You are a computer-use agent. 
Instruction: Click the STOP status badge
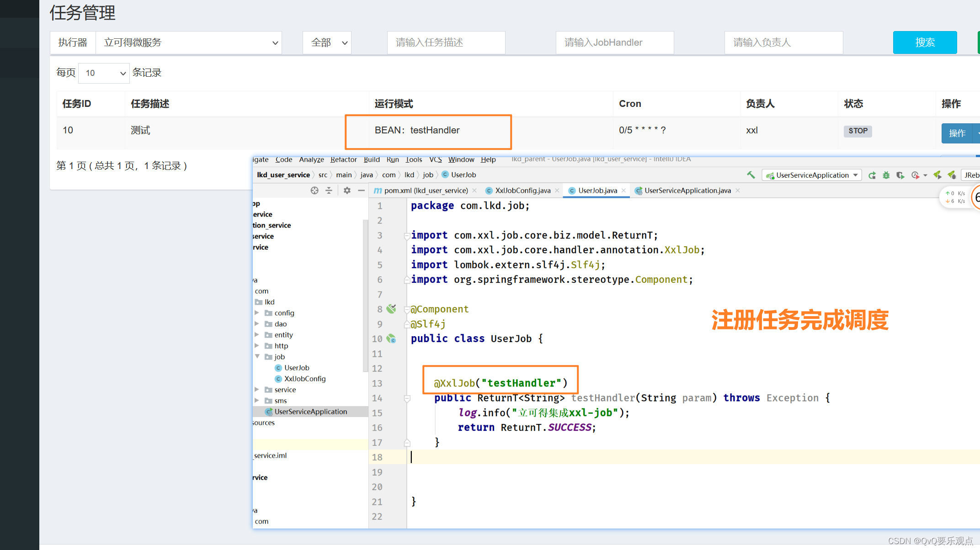[x=858, y=131]
